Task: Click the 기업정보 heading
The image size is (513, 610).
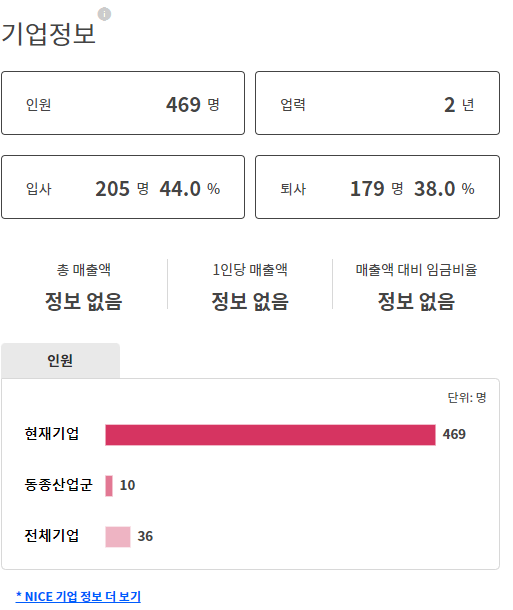Action: coord(49,34)
